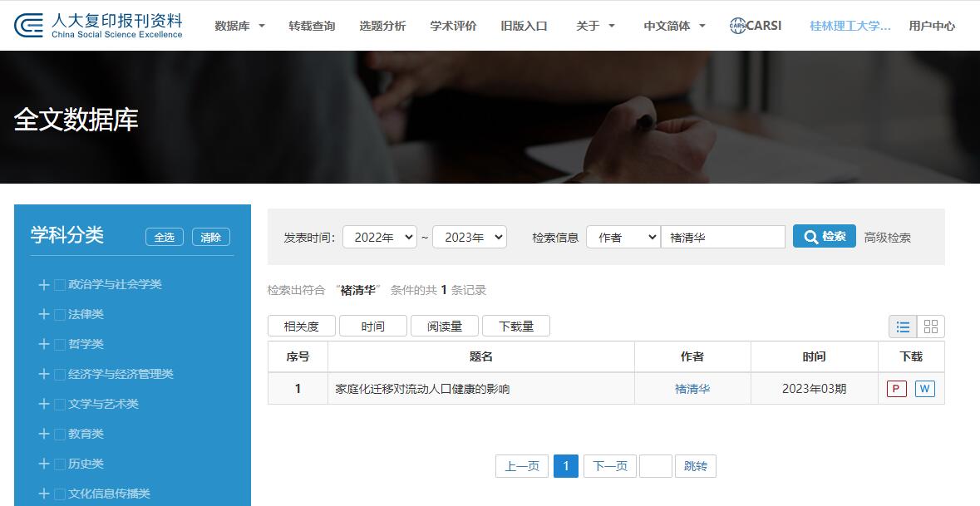Open the 数据库 navigation menu
980x506 pixels.
[x=239, y=26]
